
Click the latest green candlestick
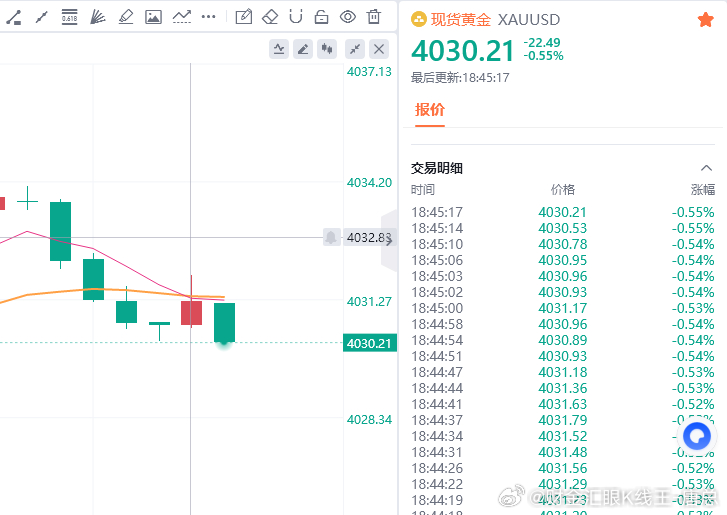tap(224, 323)
